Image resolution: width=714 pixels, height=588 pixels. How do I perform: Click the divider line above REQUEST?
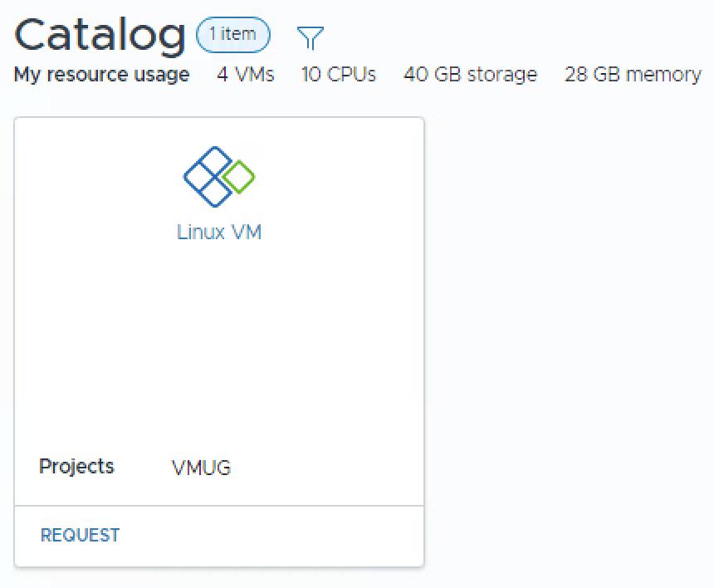(x=219, y=505)
